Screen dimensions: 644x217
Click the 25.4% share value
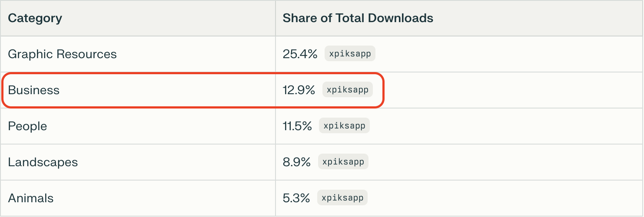pyautogui.click(x=300, y=54)
